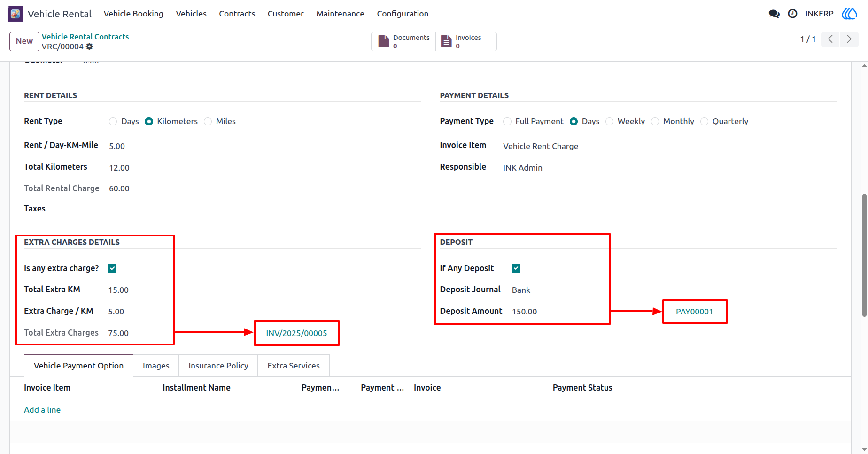
Task: Open the Documents smart button icon
Action: (384, 41)
